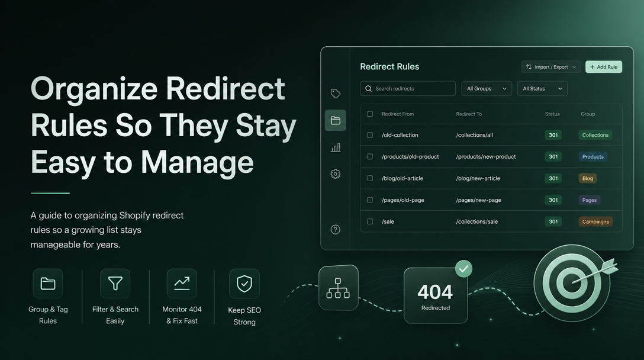Click the /products/old-product path
The height and width of the screenshot is (360, 644).
[410, 156]
